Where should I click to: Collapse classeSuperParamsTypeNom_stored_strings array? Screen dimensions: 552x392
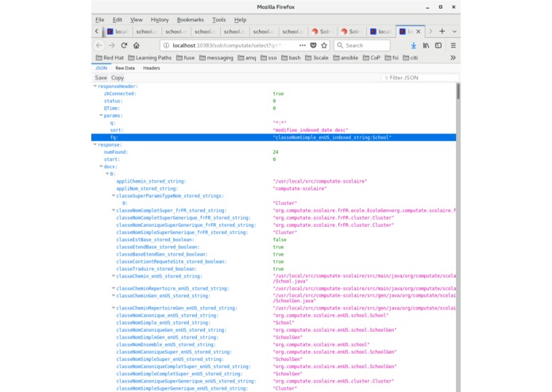(114, 196)
